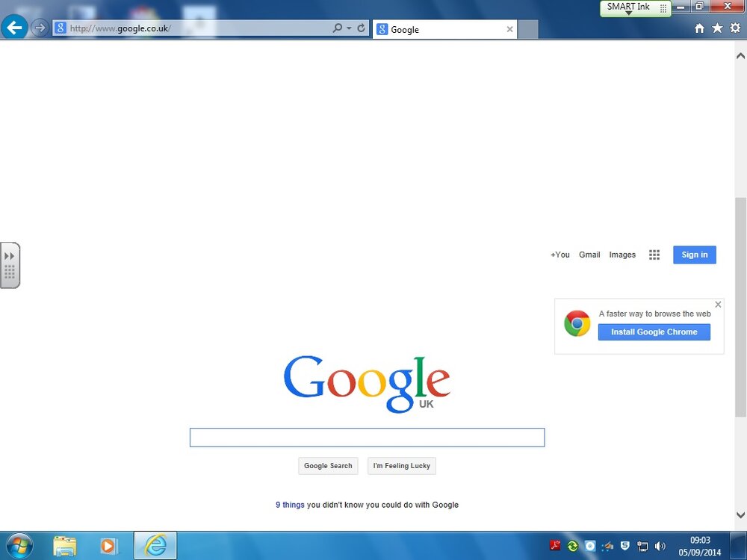Click the browser Forward arrow
Image resolution: width=747 pixels, height=560 pixels.
point(40,28)
